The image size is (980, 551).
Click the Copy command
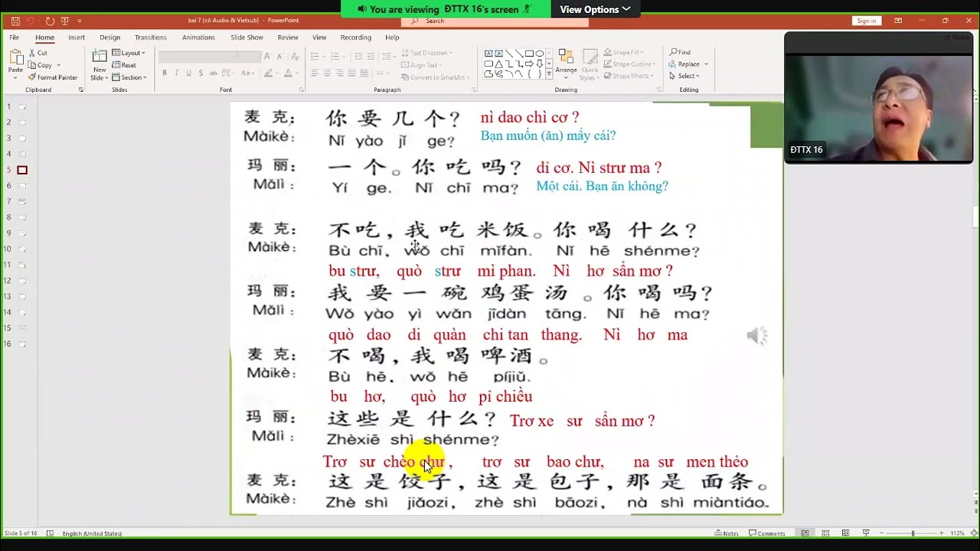coord(40,65)
